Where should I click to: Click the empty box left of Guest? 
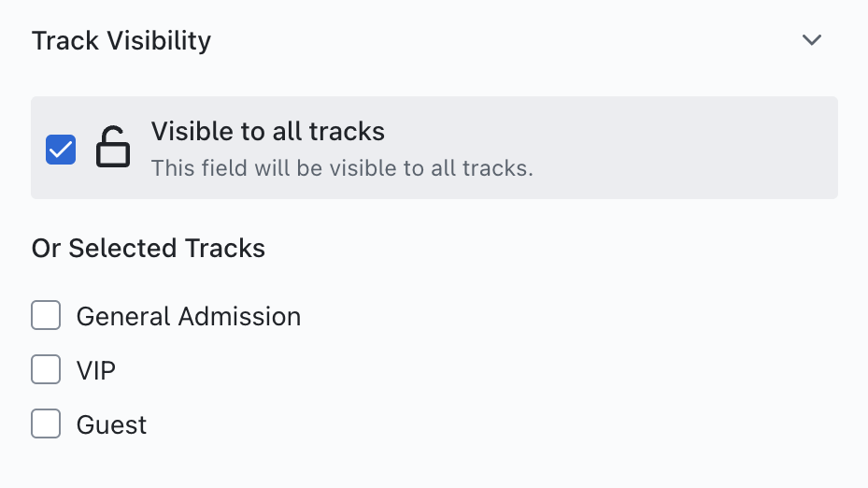[46, 423]
